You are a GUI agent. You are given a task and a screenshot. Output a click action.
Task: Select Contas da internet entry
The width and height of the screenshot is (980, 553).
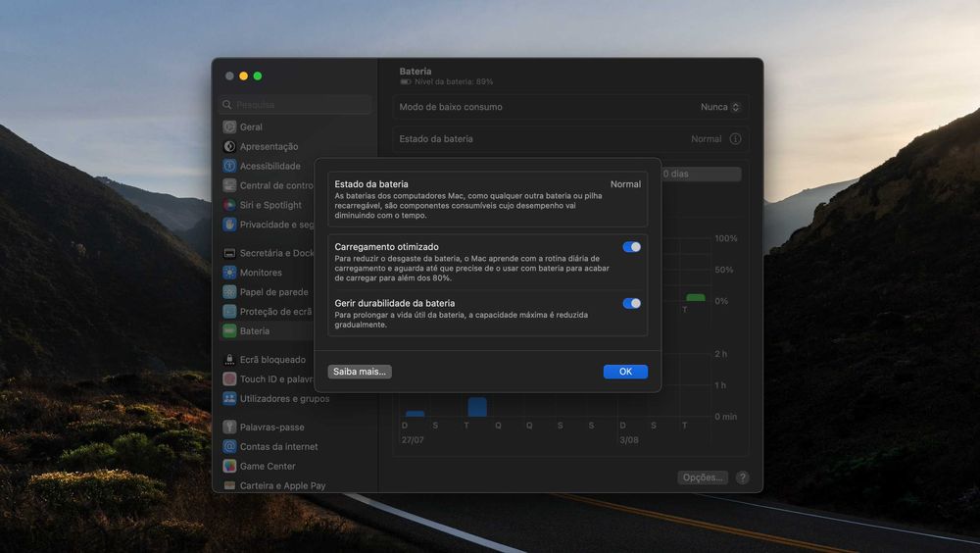pyautogui.click(x=278, y=447)
